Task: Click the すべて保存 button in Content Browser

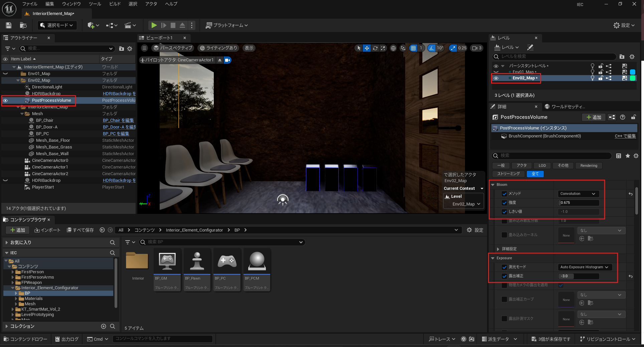Action: 80,230
